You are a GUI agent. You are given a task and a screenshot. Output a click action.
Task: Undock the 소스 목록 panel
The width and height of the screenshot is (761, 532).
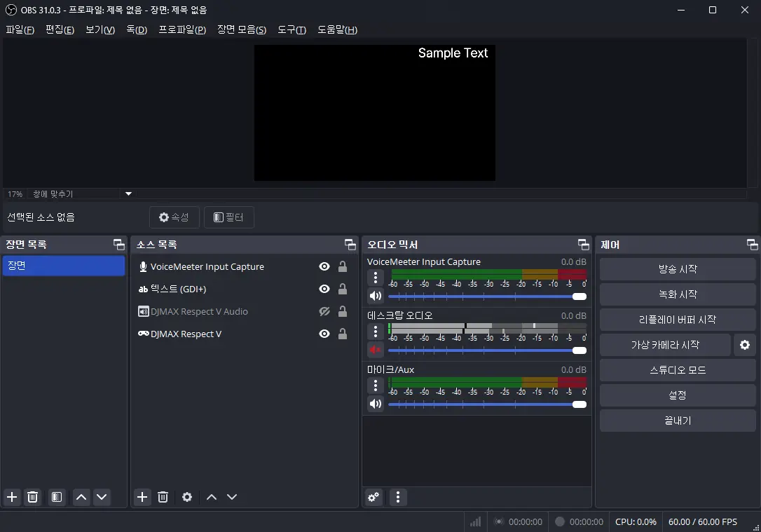(x=350, y=244)
